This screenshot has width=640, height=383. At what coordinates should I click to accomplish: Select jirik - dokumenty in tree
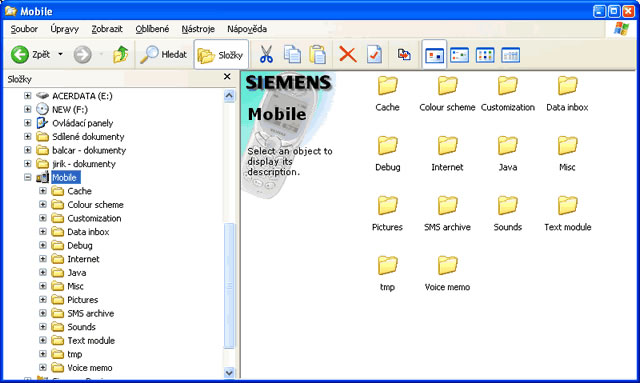[84, 164]
